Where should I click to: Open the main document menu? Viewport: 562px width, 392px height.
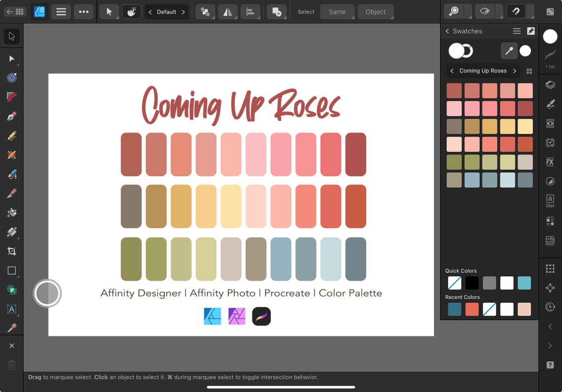61,11
